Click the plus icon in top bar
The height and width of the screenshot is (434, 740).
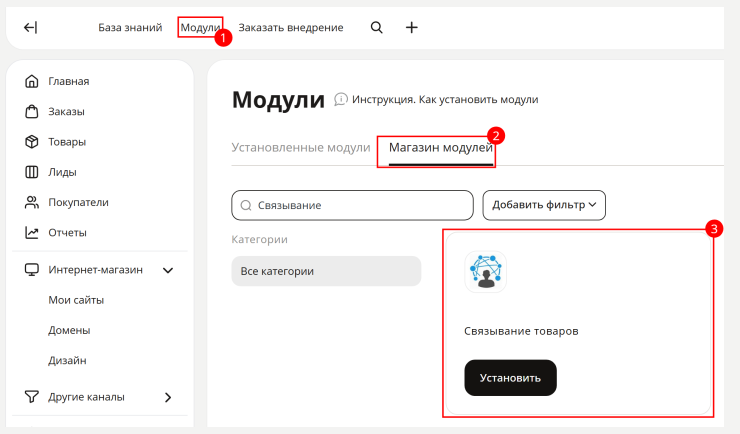(x=412, y=27)
